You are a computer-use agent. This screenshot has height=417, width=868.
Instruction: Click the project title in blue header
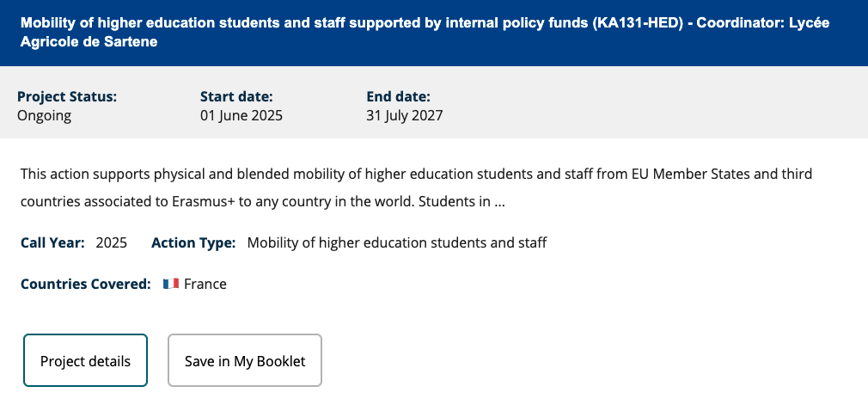click(344, 23)
